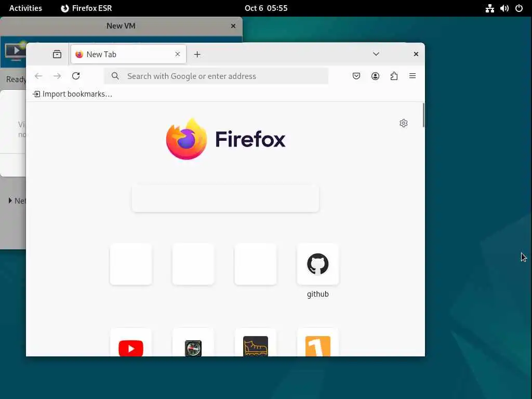This screenshot has height=399, width=532.
Task: Click the vertical scrollbar of the page
Action: click(x=423, y=115)
